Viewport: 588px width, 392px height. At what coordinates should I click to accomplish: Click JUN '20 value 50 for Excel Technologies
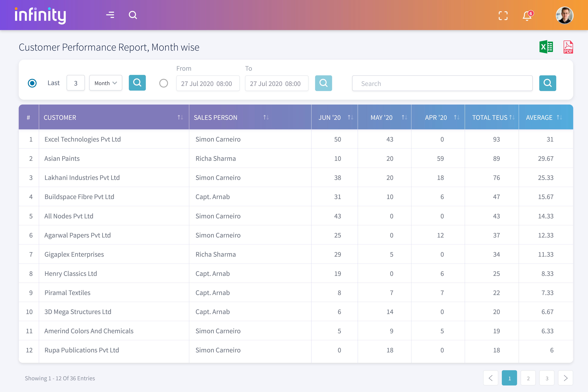338,139
